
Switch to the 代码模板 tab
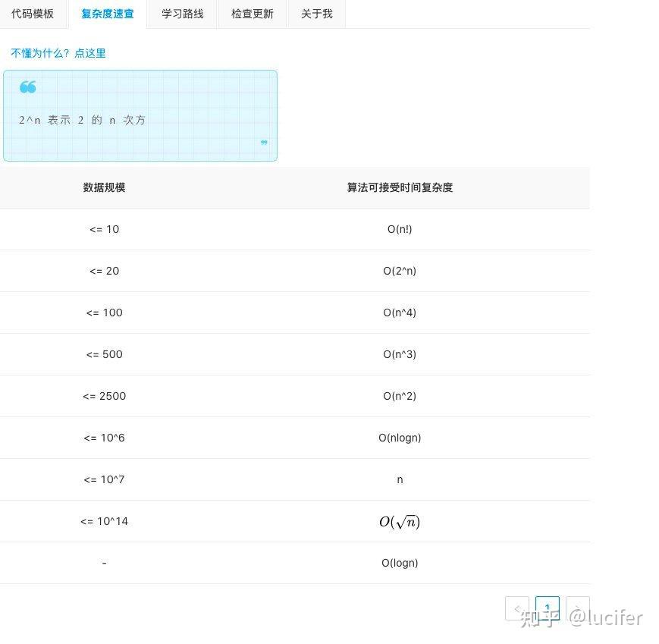[x=33, y=13]
